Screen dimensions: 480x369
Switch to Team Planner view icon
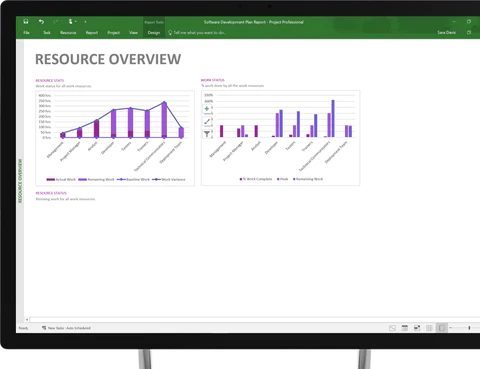(x=417, y=328)
